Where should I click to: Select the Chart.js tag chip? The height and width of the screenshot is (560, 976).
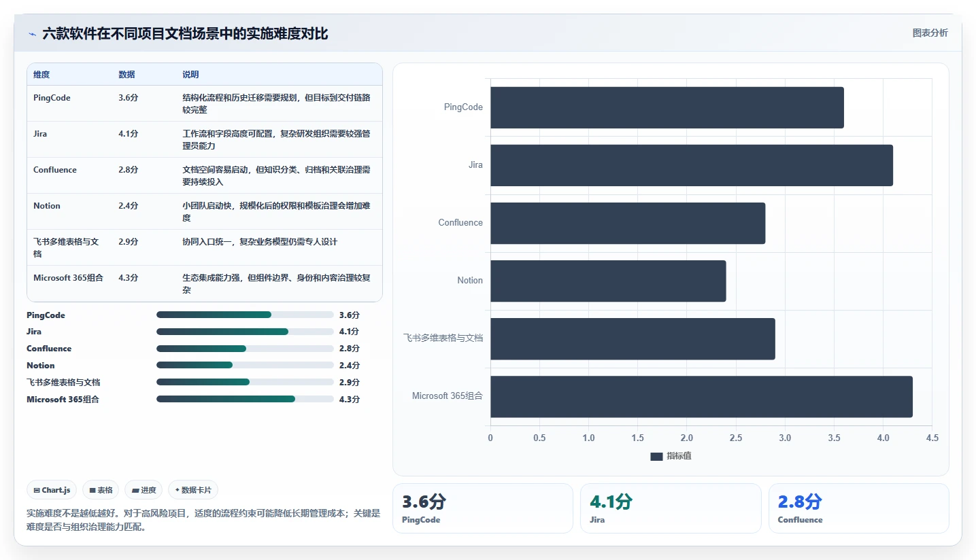[x=52, y=490]
